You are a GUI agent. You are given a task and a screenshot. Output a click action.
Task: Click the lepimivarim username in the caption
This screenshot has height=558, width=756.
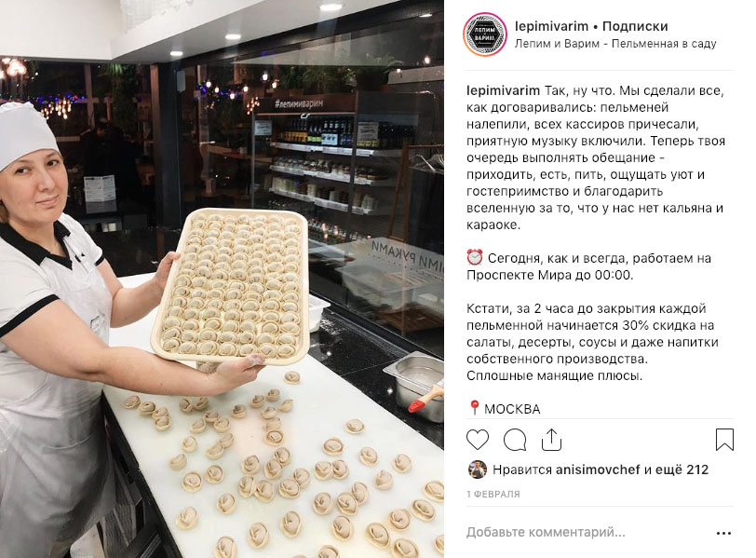[503, 90]
